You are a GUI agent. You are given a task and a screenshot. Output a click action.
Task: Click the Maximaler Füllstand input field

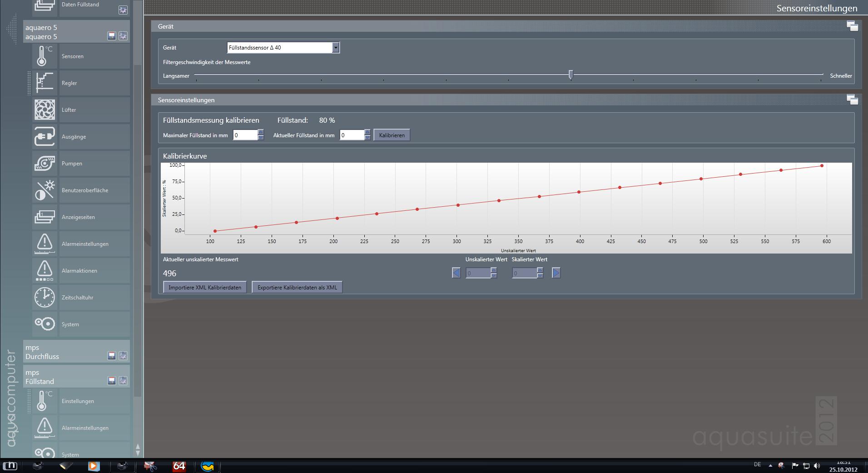coord(245,135)
